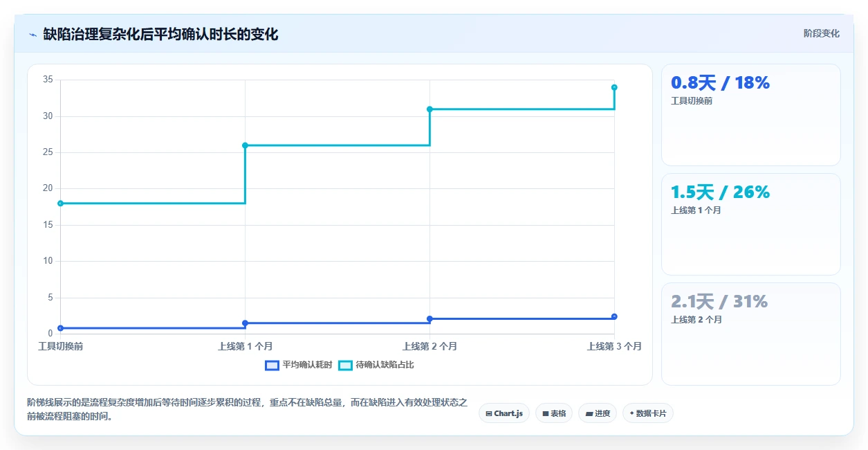868x450 pixels.
Task: Toggle the 平均确认耗时 legend series
Action: (x=299, y=365)
